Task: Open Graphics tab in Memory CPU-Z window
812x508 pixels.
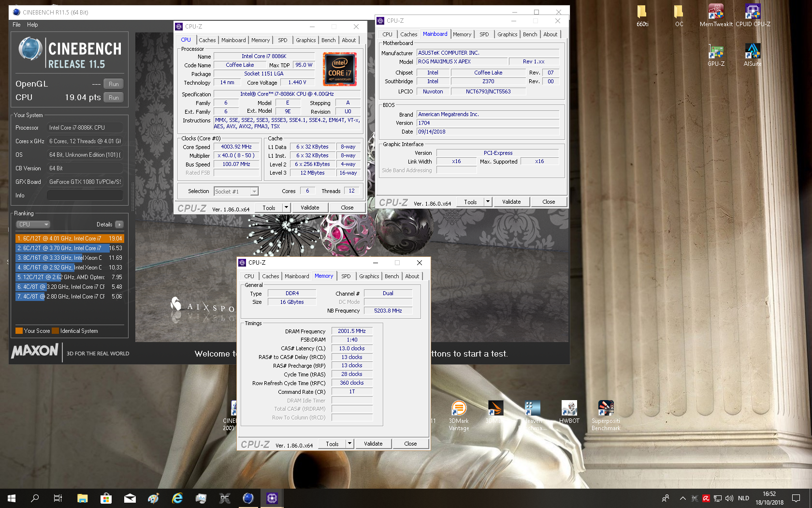Action: 369,276
